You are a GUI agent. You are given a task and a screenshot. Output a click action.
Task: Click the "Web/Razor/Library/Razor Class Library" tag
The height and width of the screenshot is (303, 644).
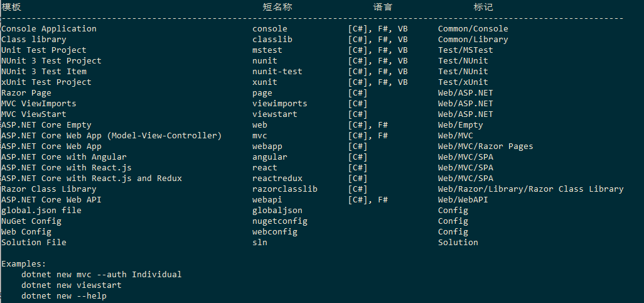(x=530, y=189)
